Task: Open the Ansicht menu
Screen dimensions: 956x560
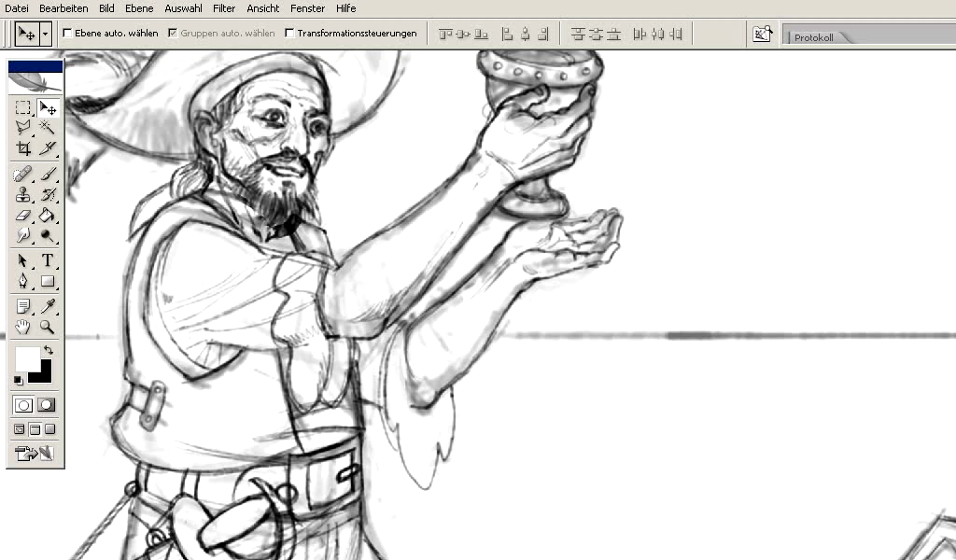Action: pyautogui.click(x=262, y=8)
